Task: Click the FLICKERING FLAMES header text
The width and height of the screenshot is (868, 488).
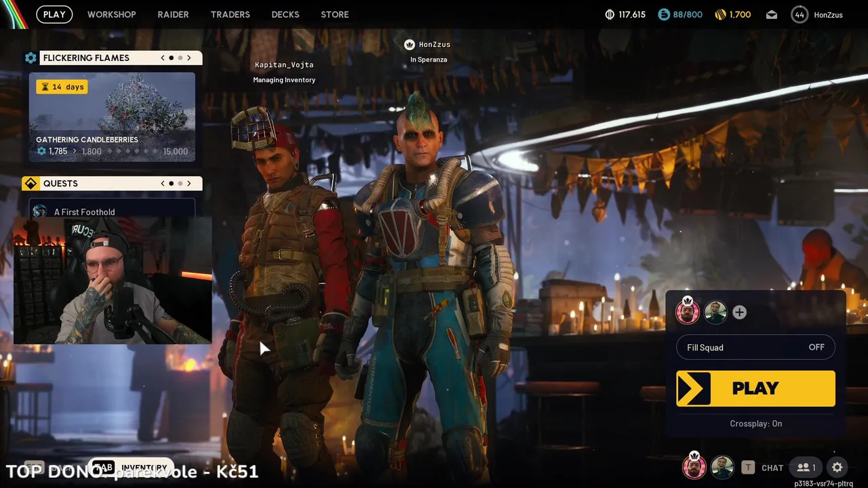Action: pos(86,58)
